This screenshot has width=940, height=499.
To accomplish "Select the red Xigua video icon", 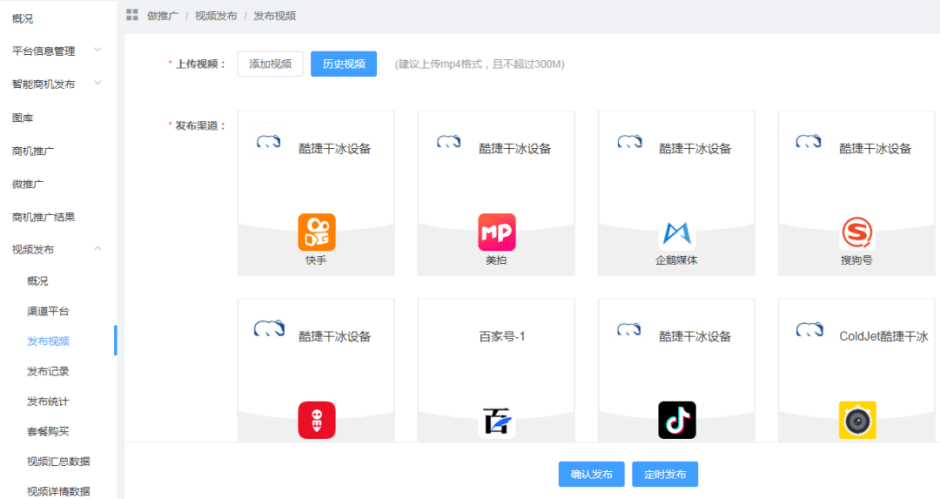I will click(317, 420).
